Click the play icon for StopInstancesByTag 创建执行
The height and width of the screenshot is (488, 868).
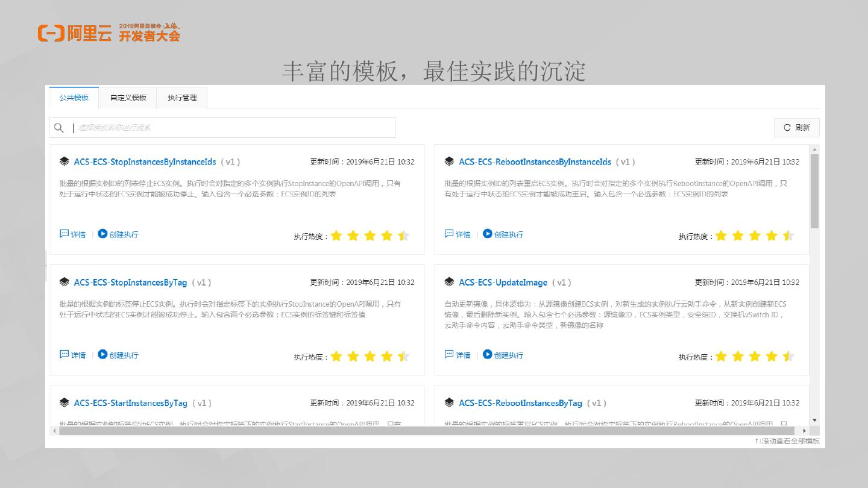(102, 354)
